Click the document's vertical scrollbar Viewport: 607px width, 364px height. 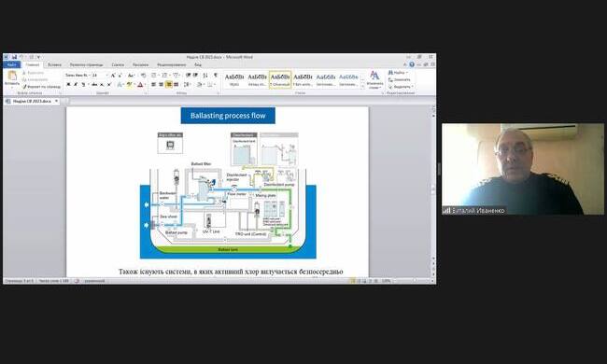click(x=433, y=189)
